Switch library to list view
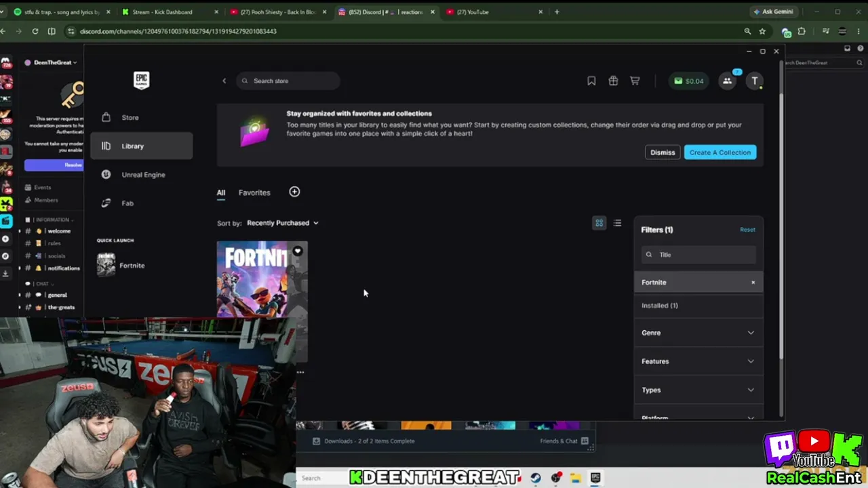This screenshot has width=868, height=488. 617,223
